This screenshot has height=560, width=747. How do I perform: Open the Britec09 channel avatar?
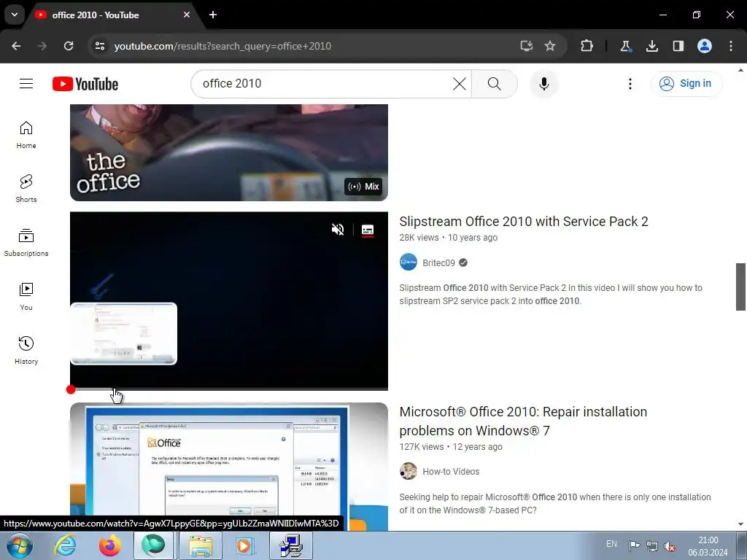click(409, 262)
